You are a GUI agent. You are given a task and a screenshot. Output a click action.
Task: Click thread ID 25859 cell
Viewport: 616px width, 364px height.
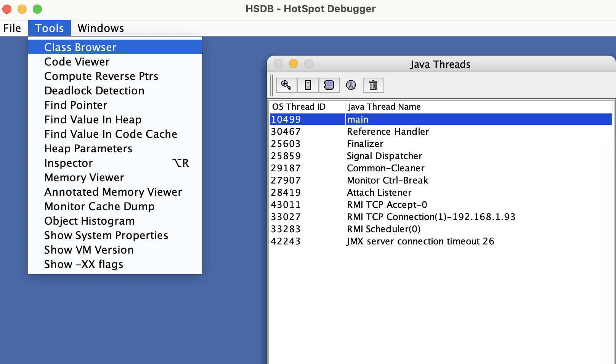point(308,156)
